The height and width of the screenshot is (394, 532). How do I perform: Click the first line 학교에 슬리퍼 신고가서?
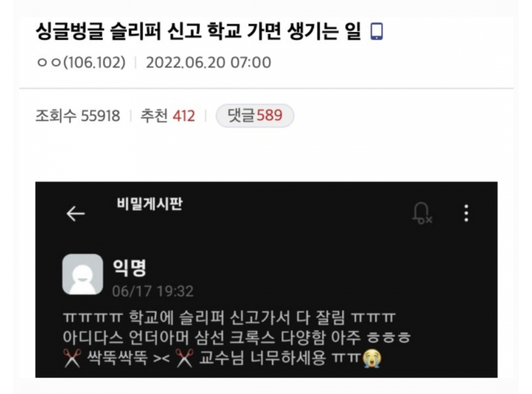229,318
